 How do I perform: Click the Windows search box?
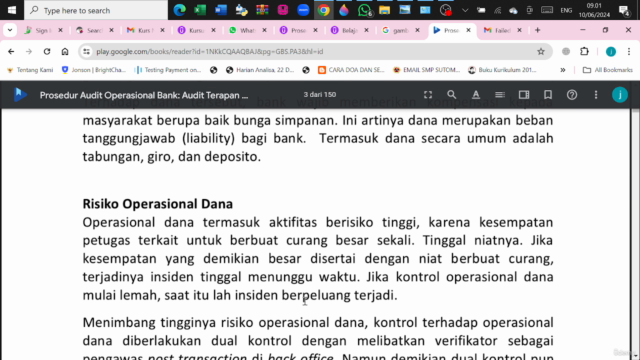(x=96, y=10)
